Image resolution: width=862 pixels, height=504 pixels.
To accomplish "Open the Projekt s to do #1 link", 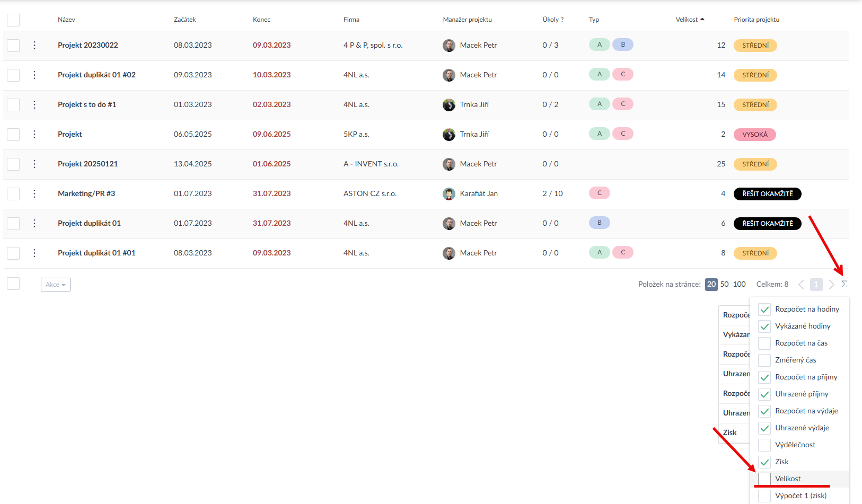I will (87, 104).
